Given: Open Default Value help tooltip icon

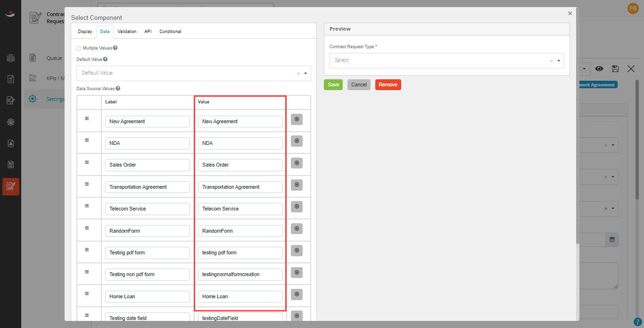Looking at the screenshot, I should (105, 59).
